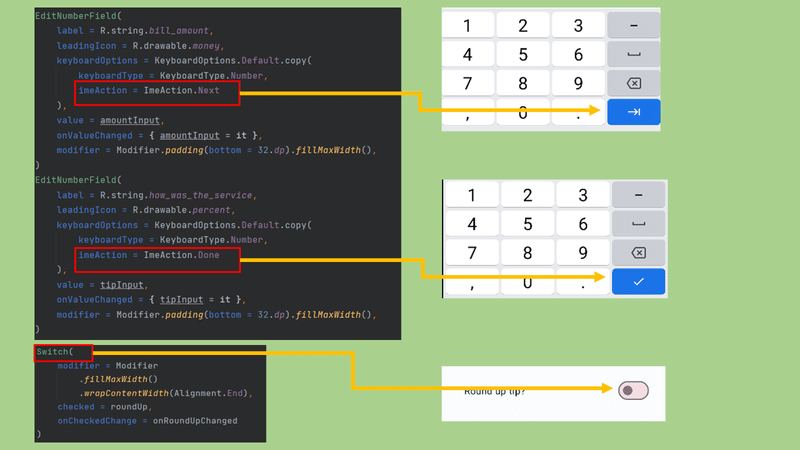Viewport: 800px width, 450px height.
Task: Tap the minus key on Done-action keyboard
Action: click(638, 194)
